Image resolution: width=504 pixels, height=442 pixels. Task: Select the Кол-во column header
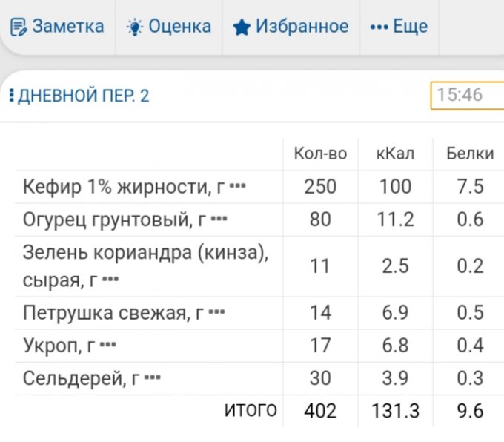[x=320, y=154]
